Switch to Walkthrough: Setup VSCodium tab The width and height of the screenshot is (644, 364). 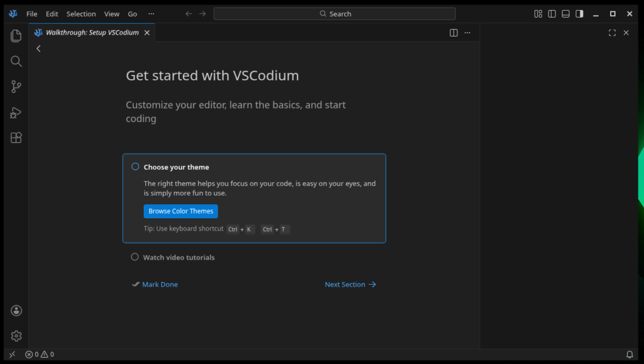coord(92,33)
